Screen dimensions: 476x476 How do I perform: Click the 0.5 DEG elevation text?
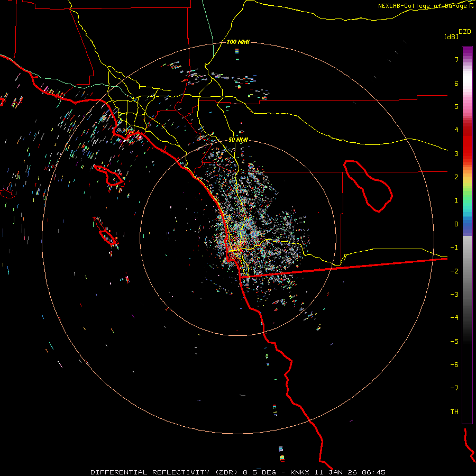click(x=259, y=472)
